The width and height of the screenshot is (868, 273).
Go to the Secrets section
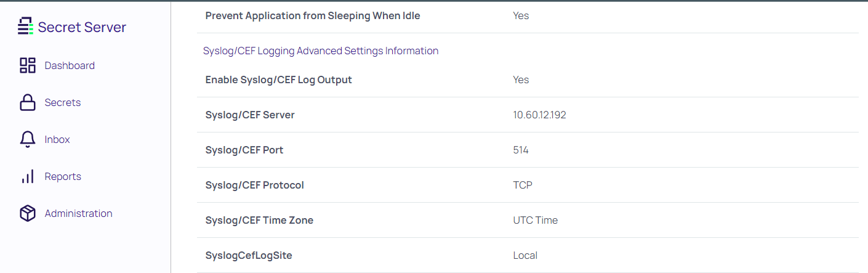click(63, 102)
